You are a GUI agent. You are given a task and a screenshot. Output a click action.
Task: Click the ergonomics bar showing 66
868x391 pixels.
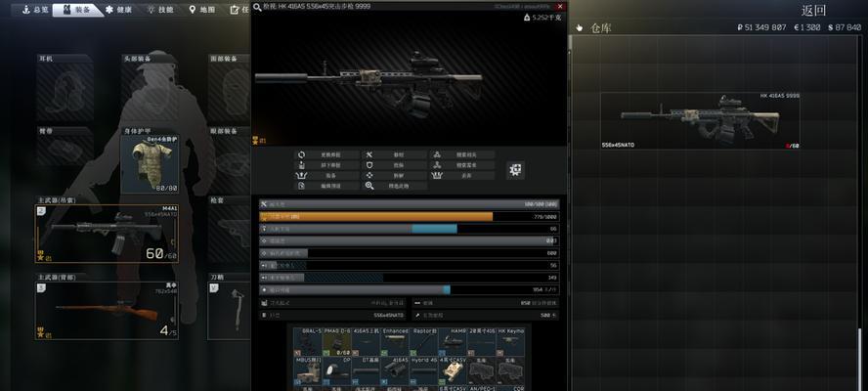pos(410,229)
